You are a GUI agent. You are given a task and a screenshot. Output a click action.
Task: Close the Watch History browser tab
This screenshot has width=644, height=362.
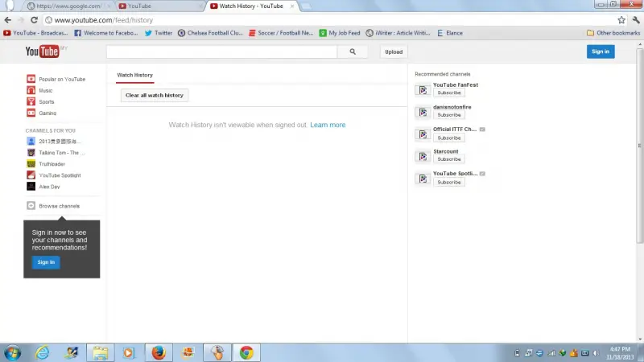tap(292, 6)
